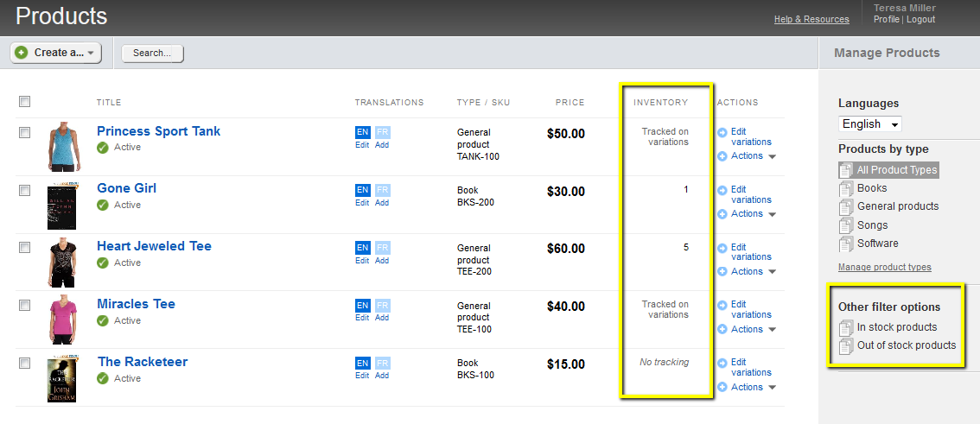Click the Out of stock products icon
Viewport: 980px width, 424px height.
846,346
